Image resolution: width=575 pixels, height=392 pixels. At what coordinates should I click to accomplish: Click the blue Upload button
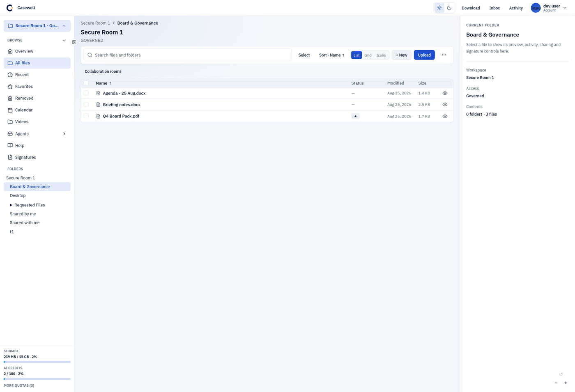(x=424, y=55)
